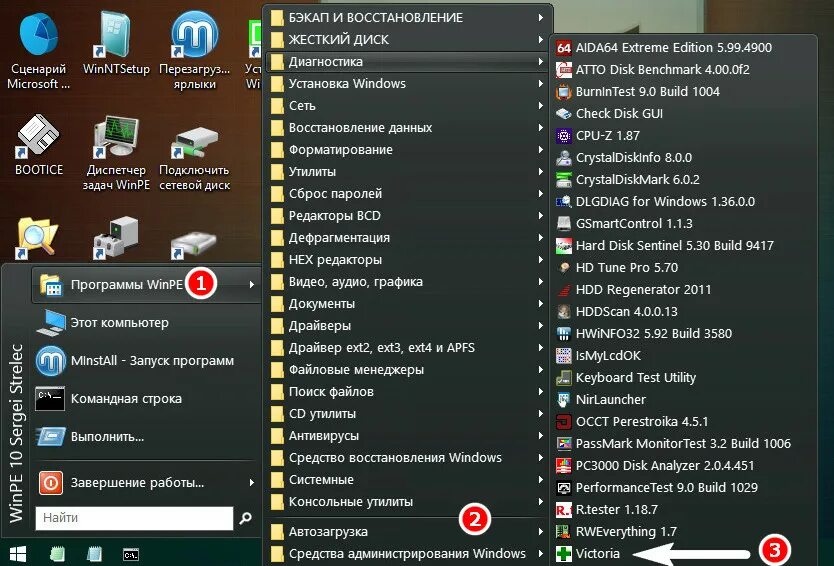Expand Утилиты submenu
This screenshot has width=834, height=566.
[408, 172]
